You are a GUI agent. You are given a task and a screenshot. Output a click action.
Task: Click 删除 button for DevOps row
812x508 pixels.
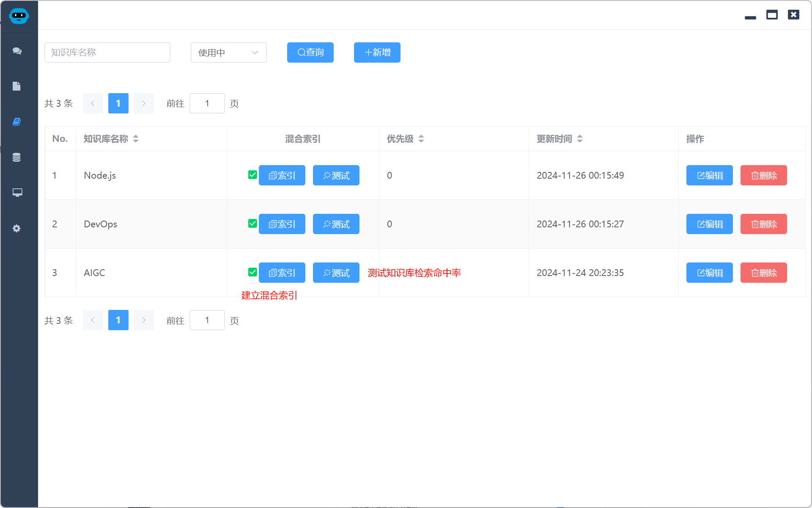[764, 224]
